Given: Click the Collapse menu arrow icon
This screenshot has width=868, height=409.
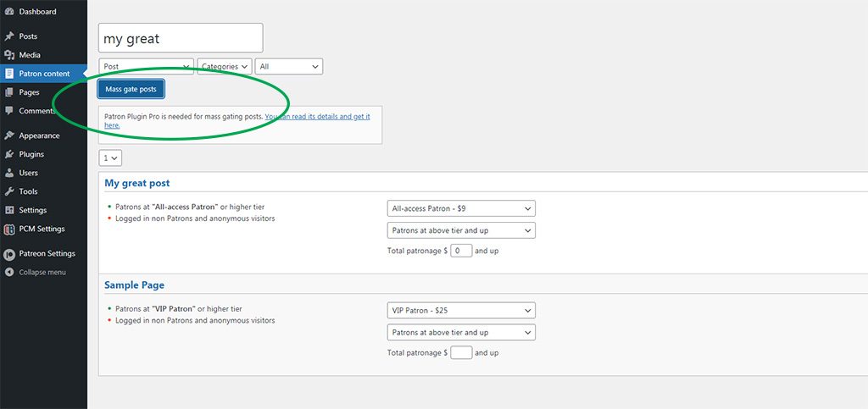Looking at the screenshot, I should click(8, 273).
